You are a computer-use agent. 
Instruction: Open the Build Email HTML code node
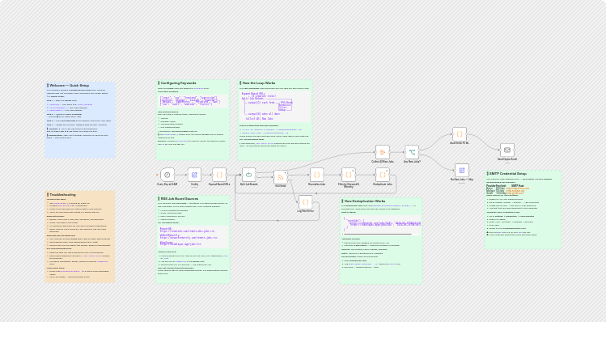click(x=460, y=134)
